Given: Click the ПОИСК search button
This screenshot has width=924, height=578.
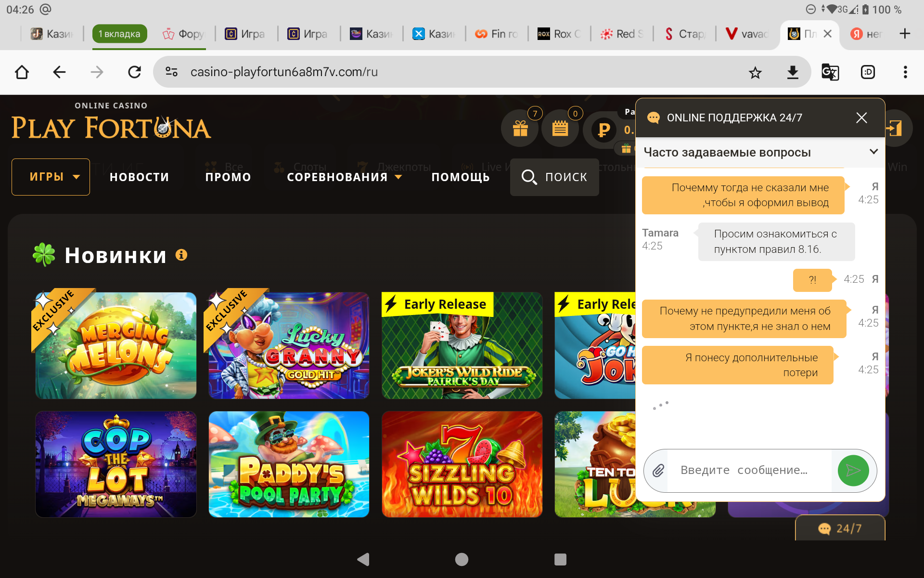Looking at the screenshot, I should pyautogui.click(x=554, y=177).
